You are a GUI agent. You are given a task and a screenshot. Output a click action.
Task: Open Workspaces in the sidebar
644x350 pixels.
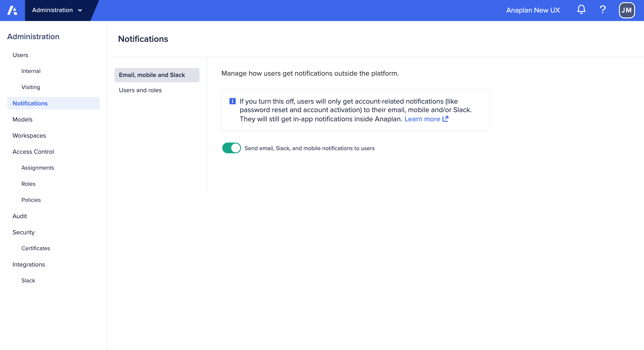point(29,136)
